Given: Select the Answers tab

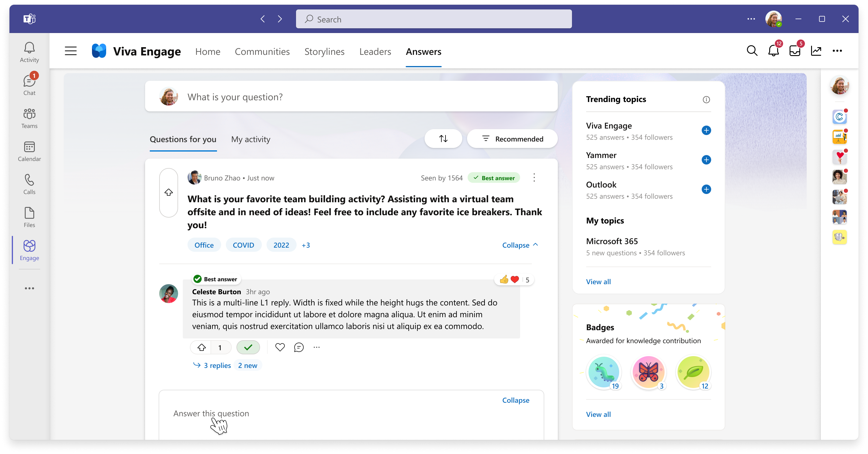Looking at the screenshot, I should click(x=423, y=51).
